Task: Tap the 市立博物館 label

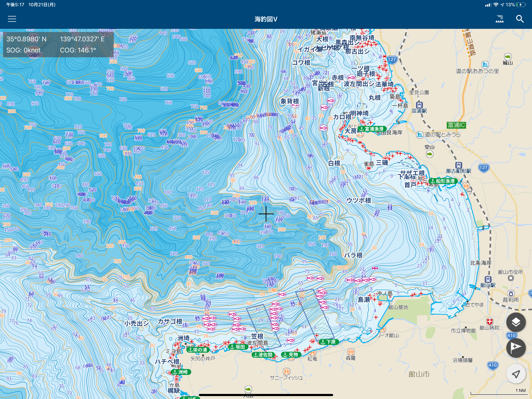Action: [x=463, y=331]
